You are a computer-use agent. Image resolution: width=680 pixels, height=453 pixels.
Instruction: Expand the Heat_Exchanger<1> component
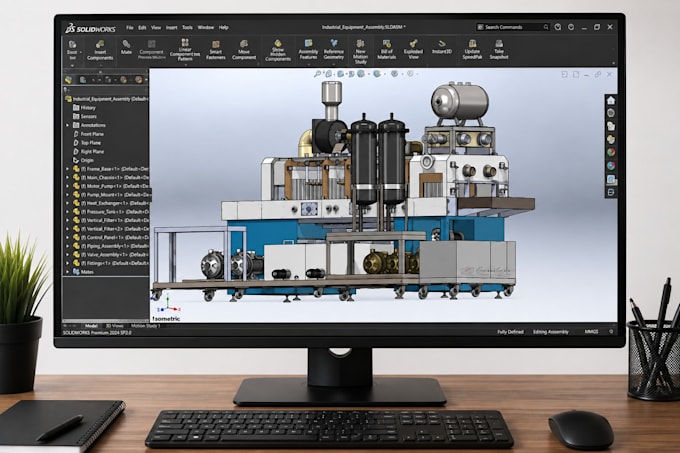tap(67, 203)
